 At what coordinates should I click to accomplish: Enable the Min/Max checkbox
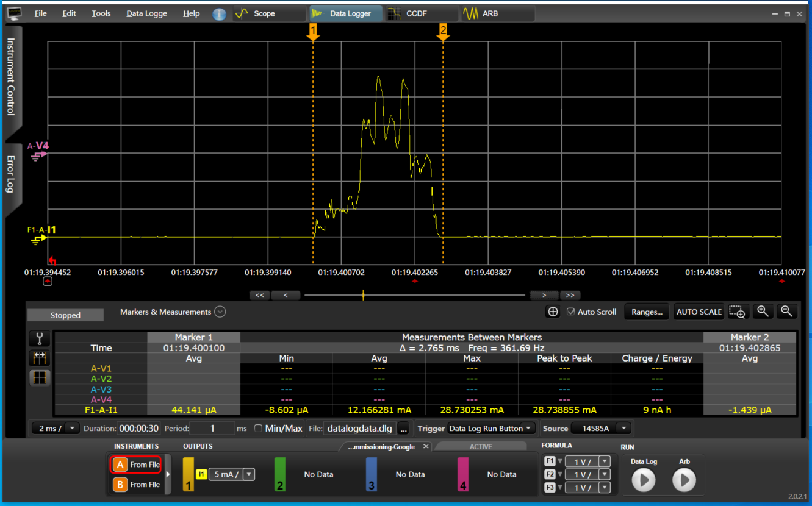pyautogui.click(x=258, y=429)
